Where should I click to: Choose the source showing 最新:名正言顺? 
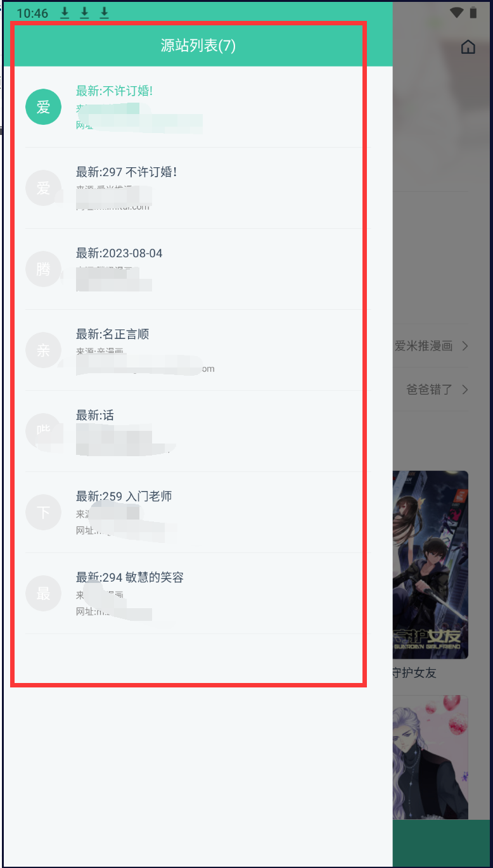click(194, 350)
